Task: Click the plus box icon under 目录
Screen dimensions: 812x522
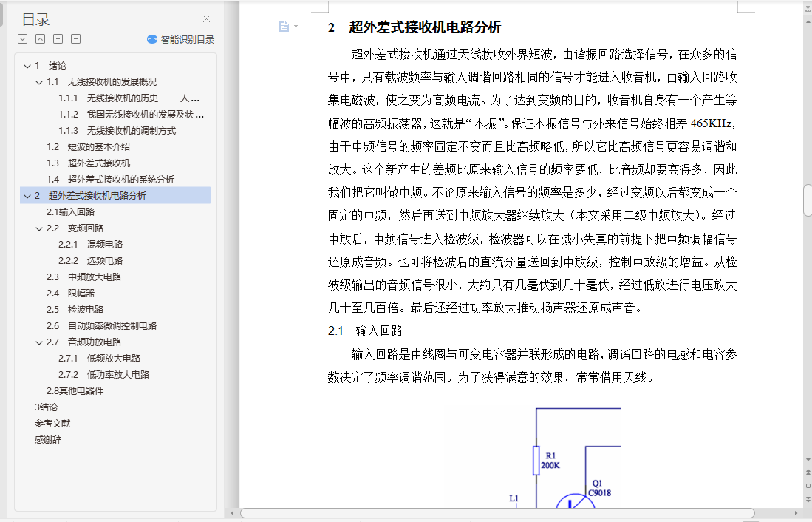Action: pos(58,39)
